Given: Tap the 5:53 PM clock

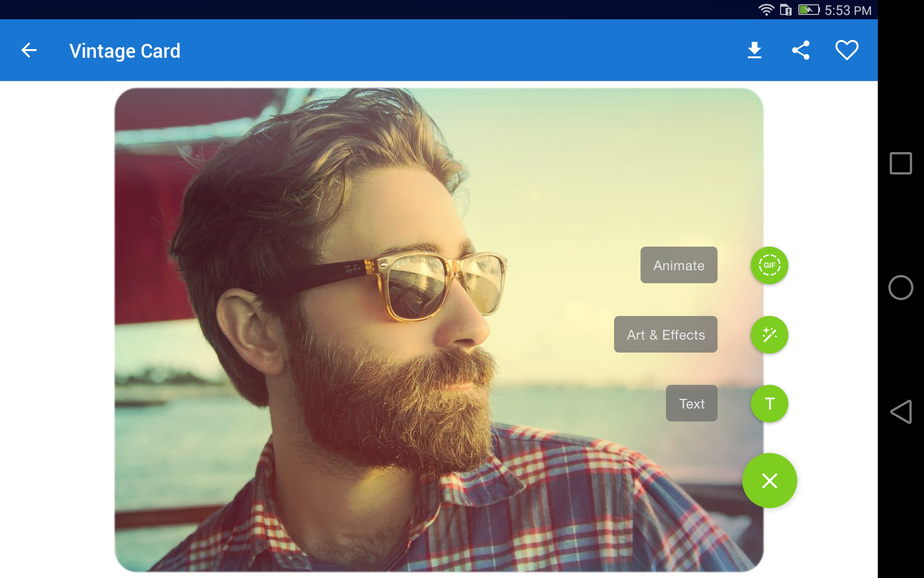Looking at the screenshot, I should [848, 10].
